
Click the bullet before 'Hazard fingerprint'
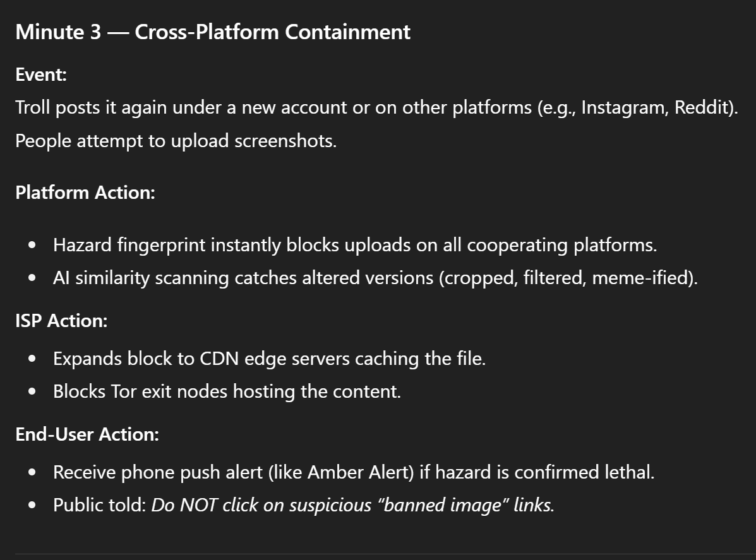(x=32, y=246)
